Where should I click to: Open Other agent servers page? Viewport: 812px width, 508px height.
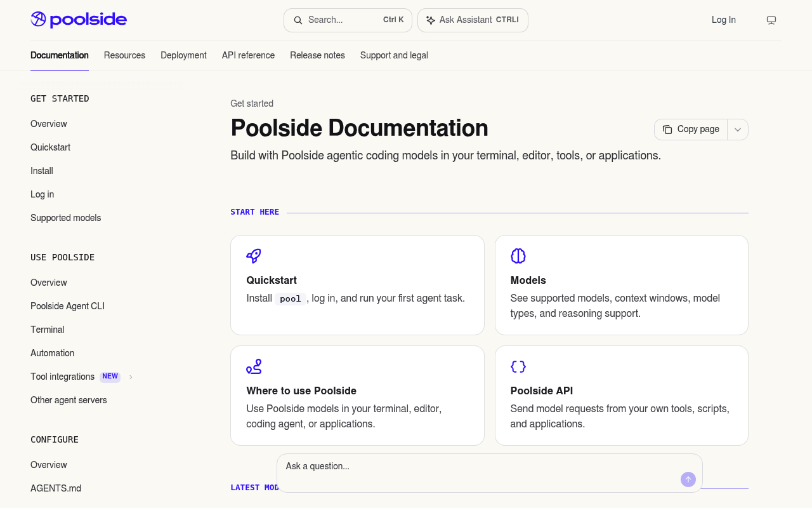coord(69,400)
